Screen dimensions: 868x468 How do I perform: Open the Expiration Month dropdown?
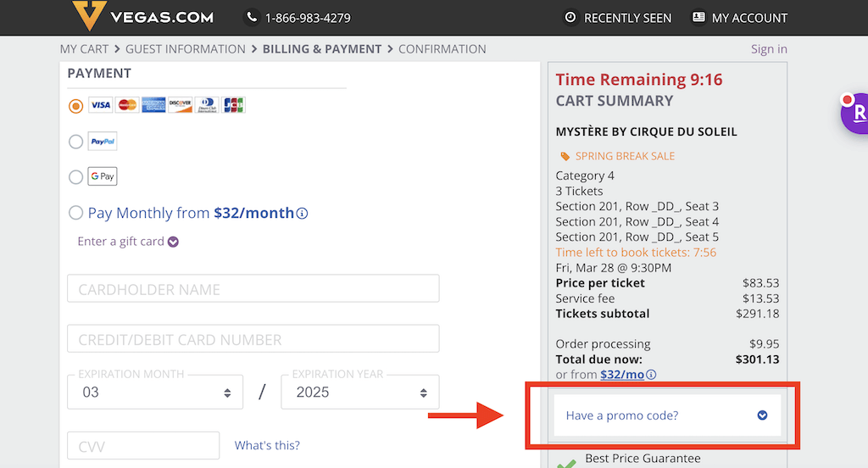click(x=155, y=393)
